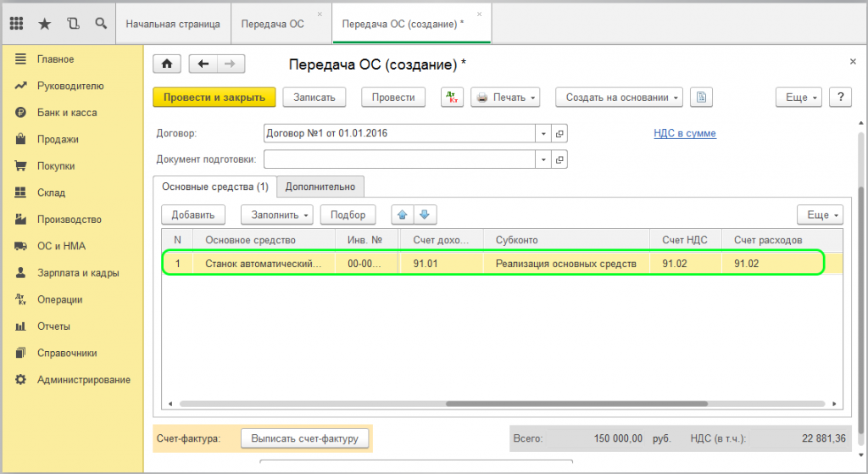Open Главное section in sidebar

click(x=55, y=59)
